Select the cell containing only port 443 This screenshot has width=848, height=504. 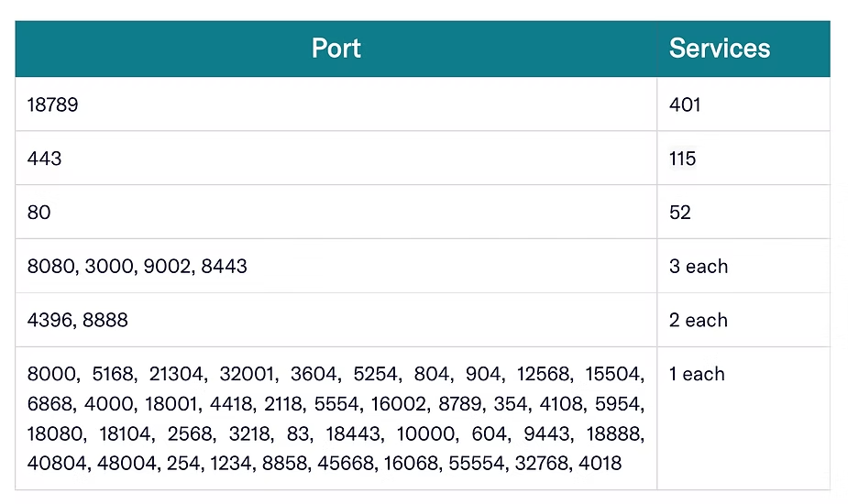click(45, 159)
